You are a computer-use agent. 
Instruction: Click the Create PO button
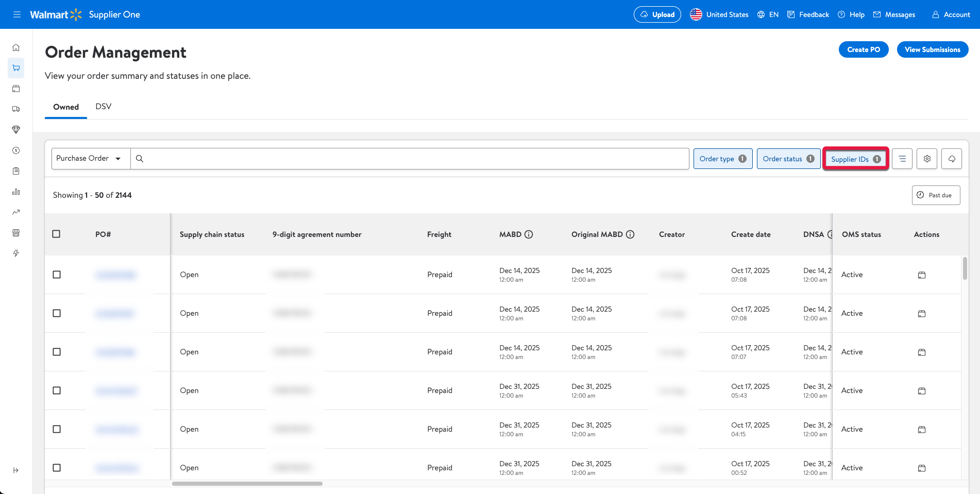[863, 49]
